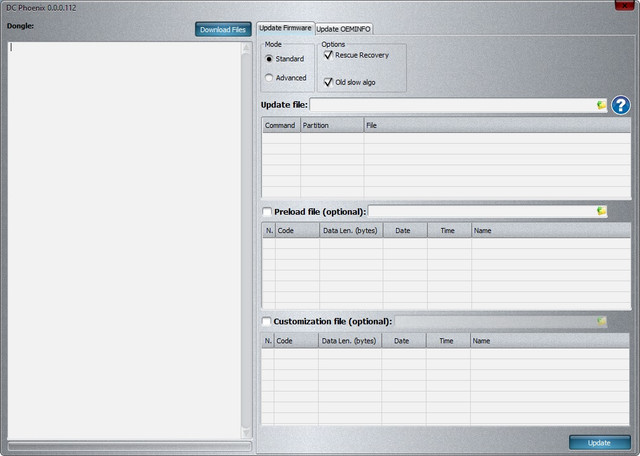The width and height of the screenshot is (640, 456).
Task: Select the Update Firmware tab
Action: (x=285, y=28)
